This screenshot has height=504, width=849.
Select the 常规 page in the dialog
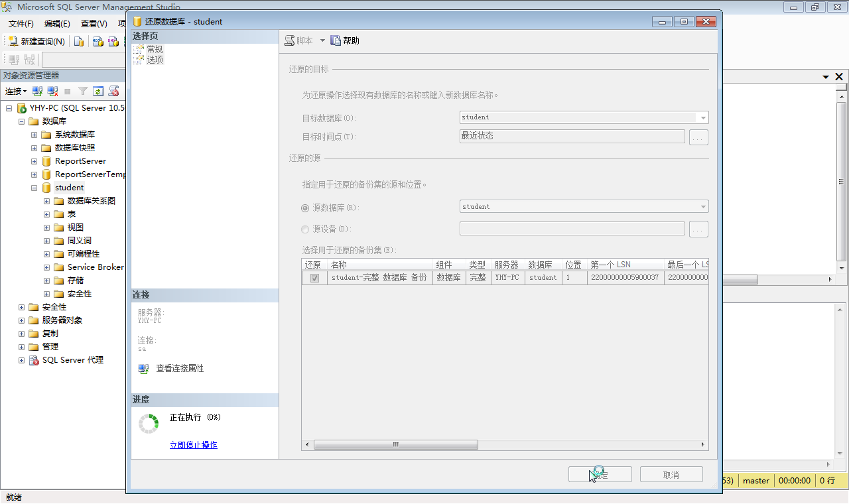pos(155,49)
